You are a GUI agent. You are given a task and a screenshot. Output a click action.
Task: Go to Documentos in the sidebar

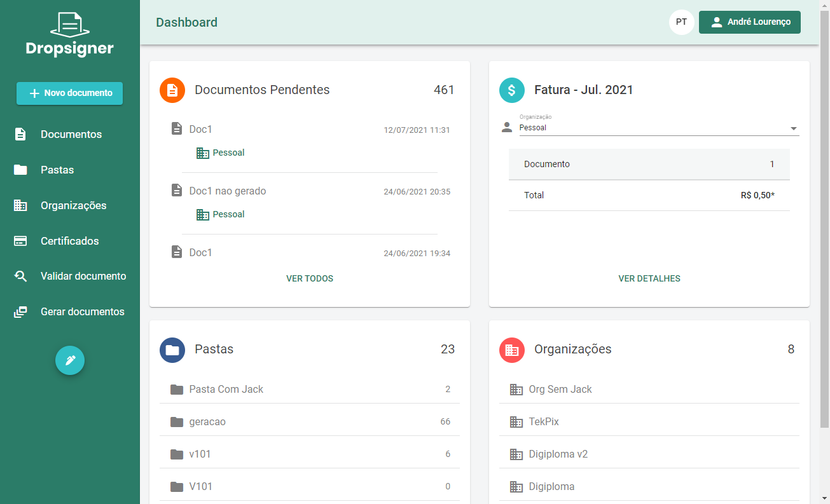tap(70, 134)
